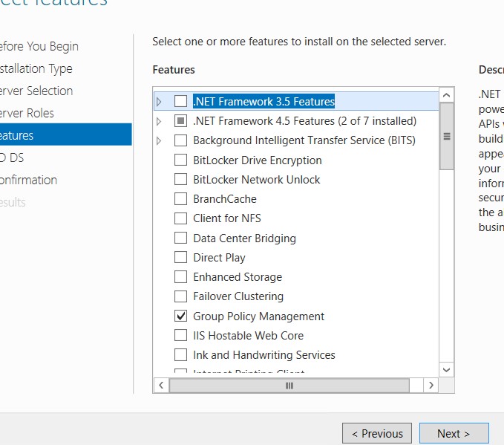Check the .NET Framework 3.5 Features checkbox
The height and width of the screenshot is (445, 504).
point(180,101)
